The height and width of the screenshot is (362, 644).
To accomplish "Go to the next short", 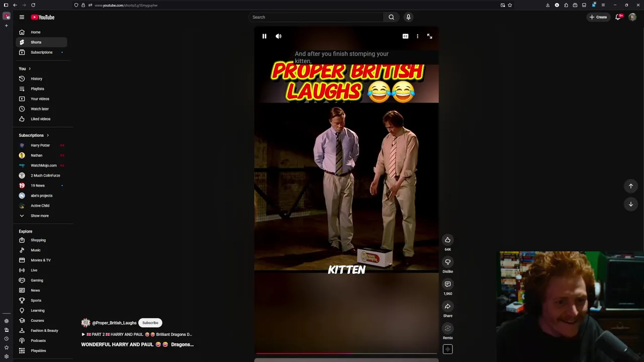I will [x=630, y=204].
